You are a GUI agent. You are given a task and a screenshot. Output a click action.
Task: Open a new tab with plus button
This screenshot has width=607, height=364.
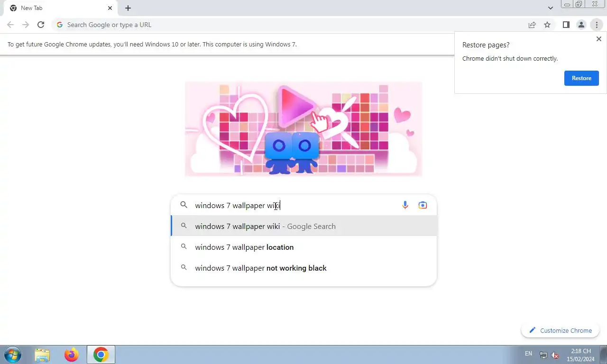click(x=128, y=8)
